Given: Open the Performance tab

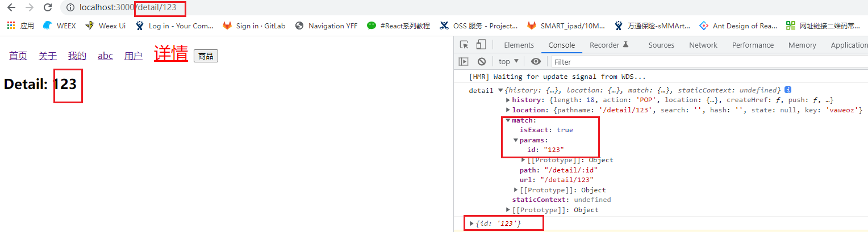Looking at the screenshot, I should click(x=753, y=45).
